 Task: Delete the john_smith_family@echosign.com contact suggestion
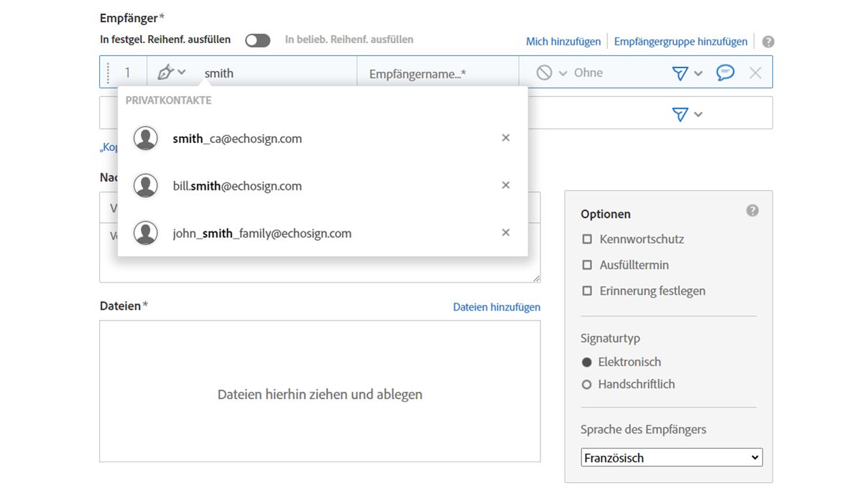[506, 233]
